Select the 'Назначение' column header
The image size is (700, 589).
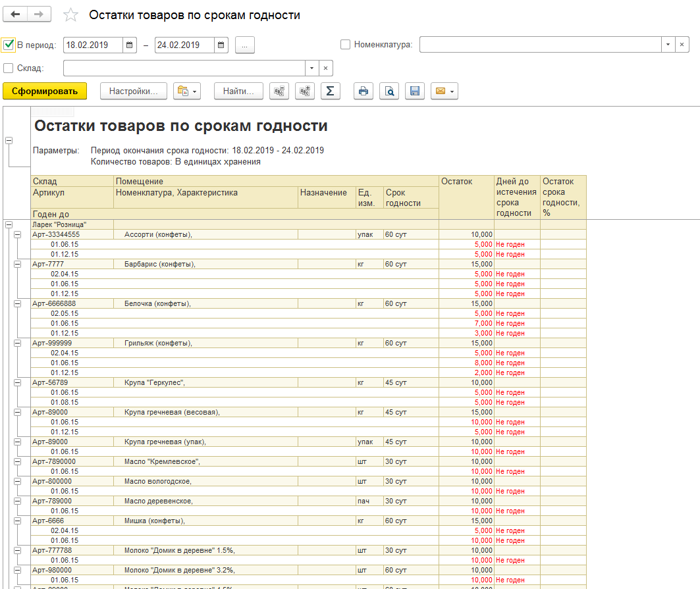(x=327, y=197)
